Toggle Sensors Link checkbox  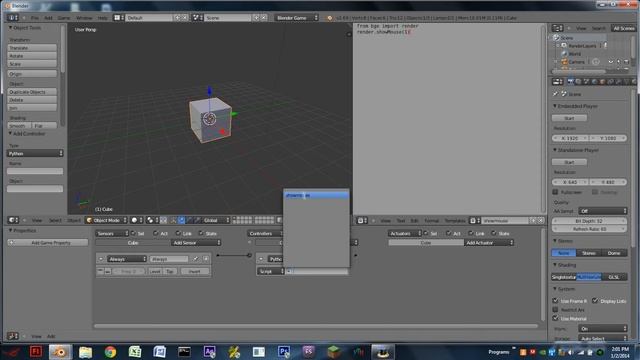click(x=178, y=233)
